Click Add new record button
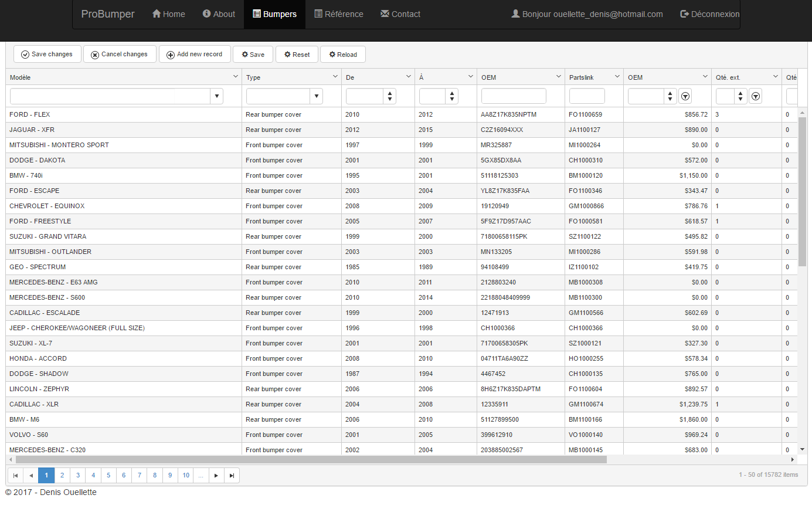 point(195,55)
